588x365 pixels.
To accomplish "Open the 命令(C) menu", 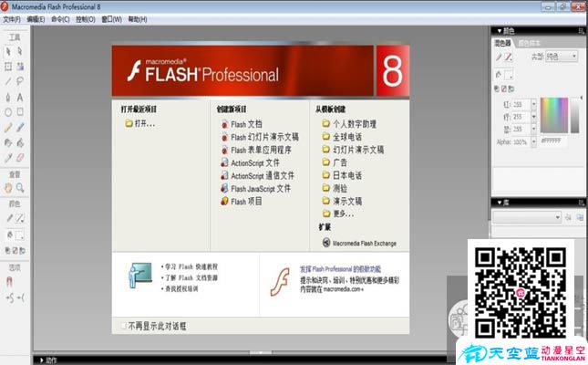I will tap(60, 19).
